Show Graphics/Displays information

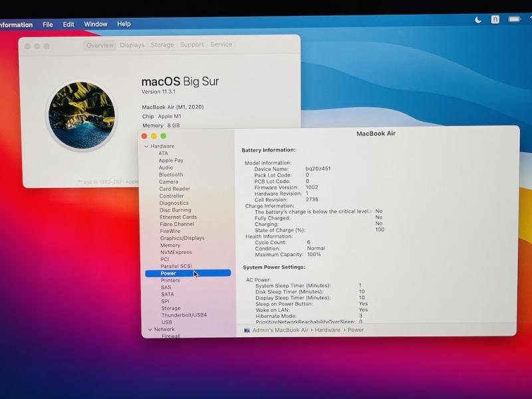point(182,238)
